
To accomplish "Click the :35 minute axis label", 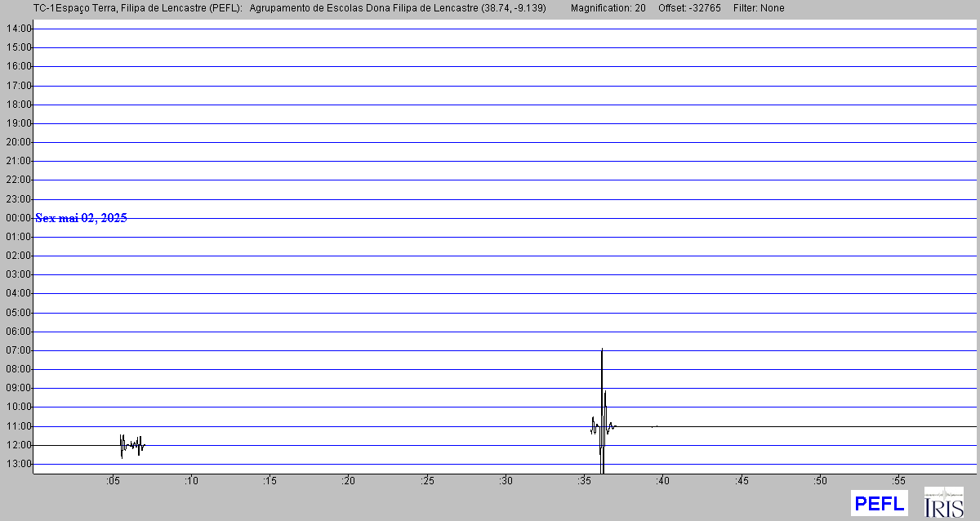I will click(584, 481).
